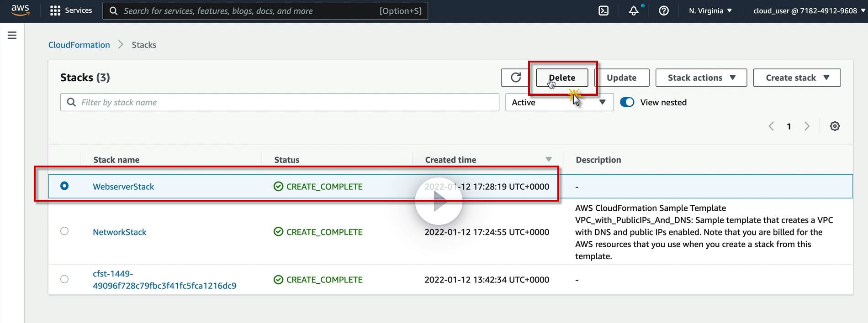
Task: Click the Filter by stack name field
Action: (x=280, y=102)
